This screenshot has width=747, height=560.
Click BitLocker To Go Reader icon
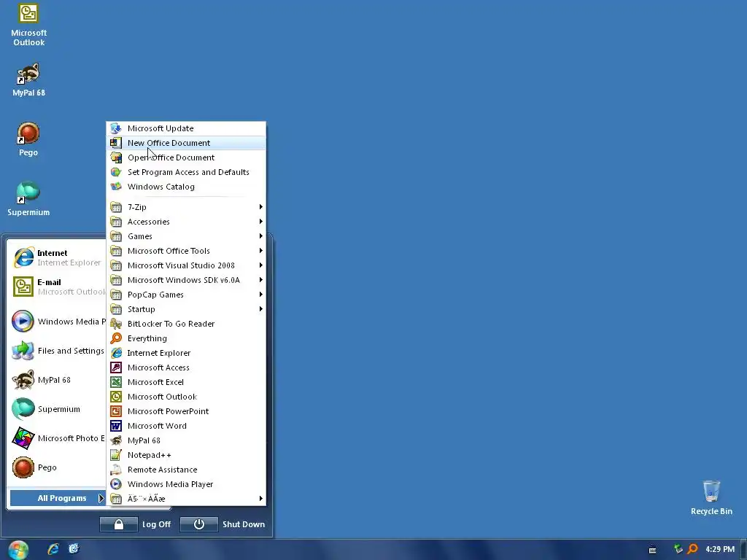(116, 324)
